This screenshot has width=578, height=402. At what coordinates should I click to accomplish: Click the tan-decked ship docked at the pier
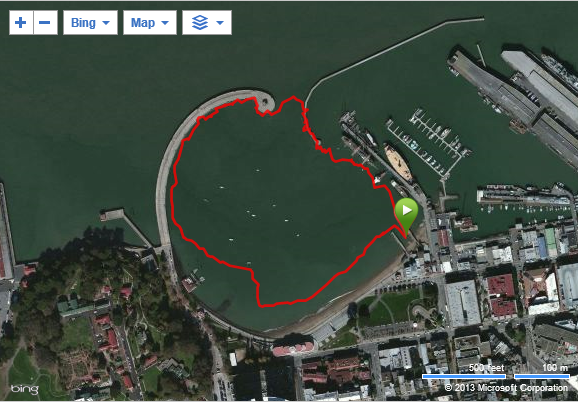[x=398, y=162]
